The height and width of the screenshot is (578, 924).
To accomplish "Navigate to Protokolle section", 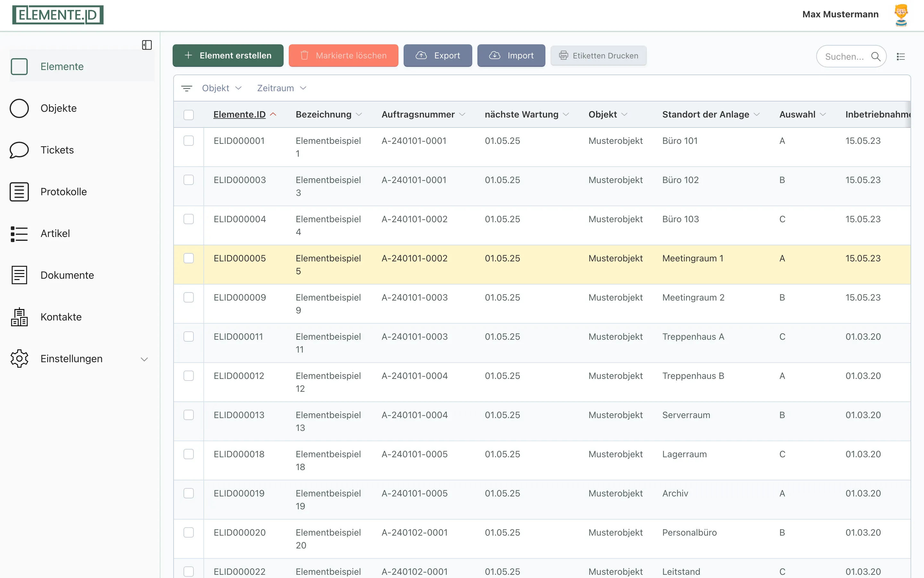I will [82, 191].
